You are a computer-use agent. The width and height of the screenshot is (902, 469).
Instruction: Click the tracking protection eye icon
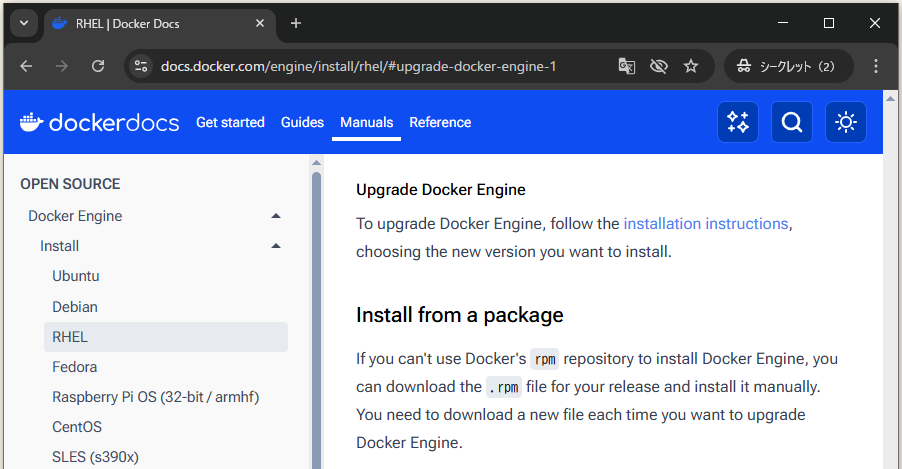[658, 66]
